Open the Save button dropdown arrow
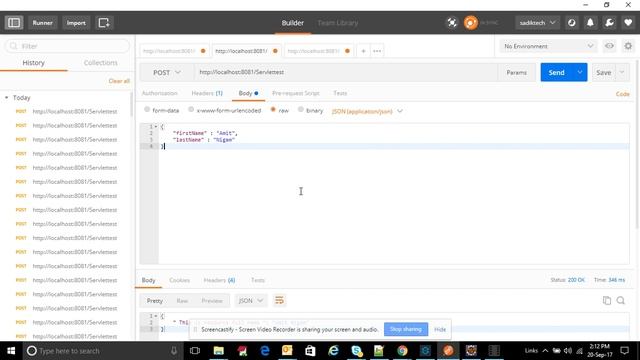Image resolution: width=640 pixels, height=360 pixels. 622,72
